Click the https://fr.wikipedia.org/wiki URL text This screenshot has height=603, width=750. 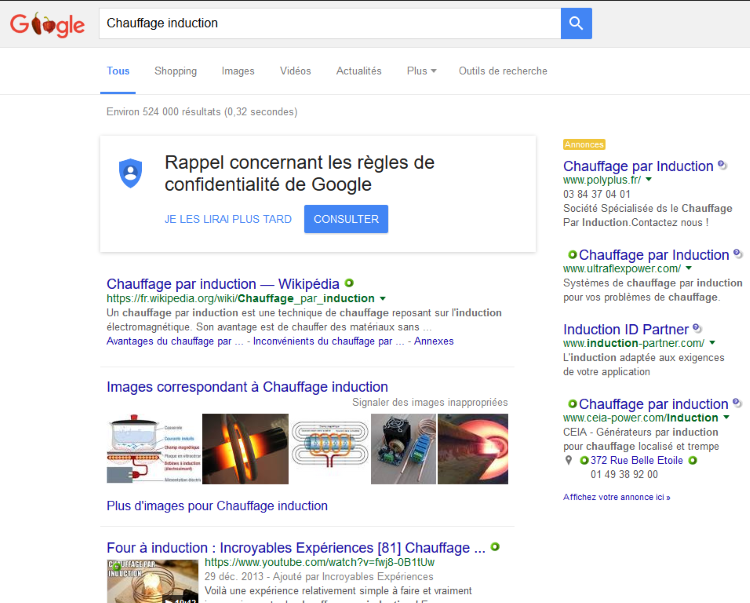click(x=241, y=298)
